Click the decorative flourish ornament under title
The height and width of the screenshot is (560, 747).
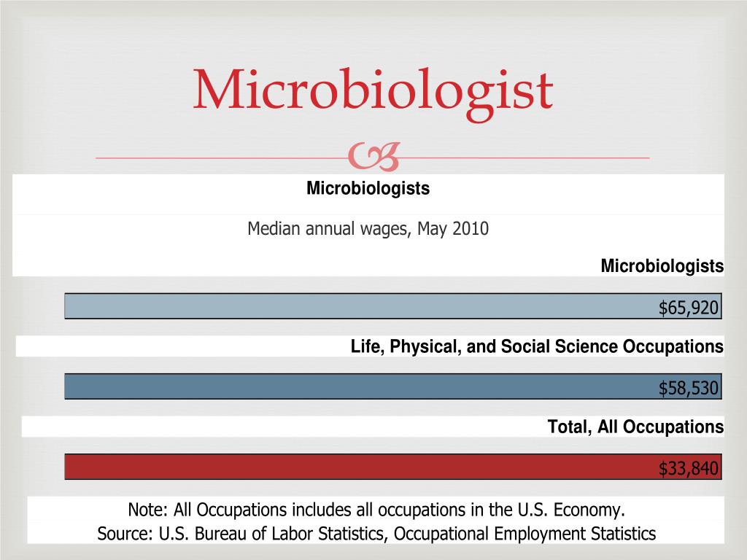373,157
